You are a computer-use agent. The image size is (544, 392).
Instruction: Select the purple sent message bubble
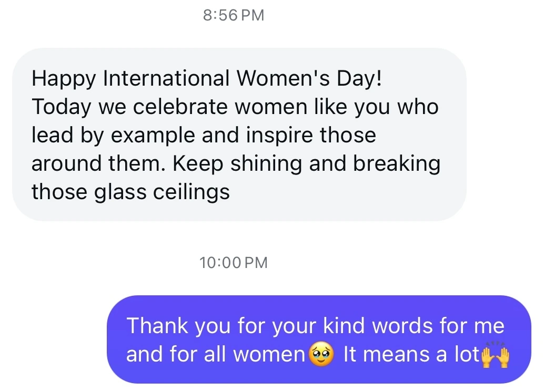tap(319, 339)
